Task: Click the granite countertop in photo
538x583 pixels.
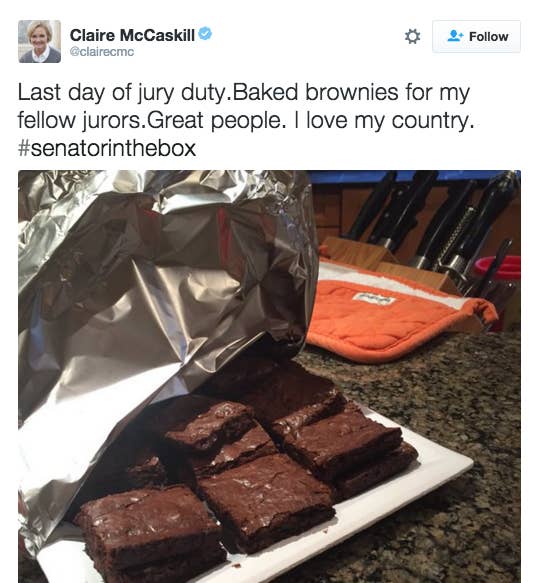Action: point(465,409)
